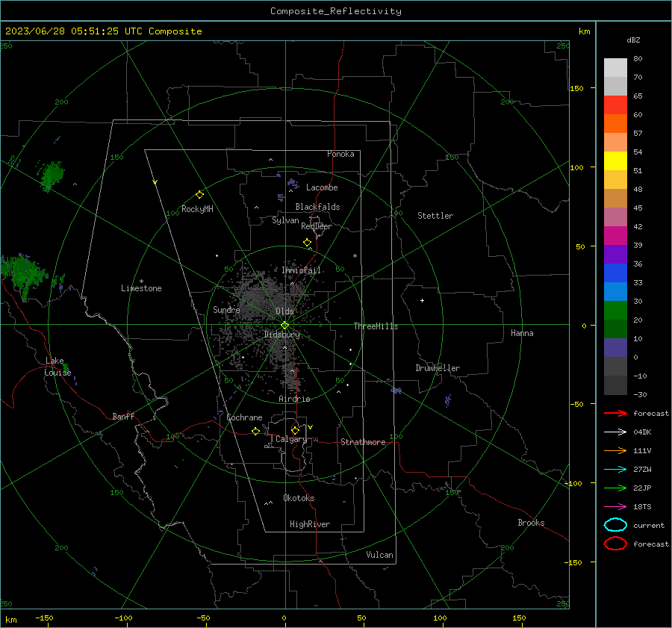Select the purple 36-39 dBZ swatch
Image resolution: width=672 pixels, height=628 pixels.
[x=615, y=254]
